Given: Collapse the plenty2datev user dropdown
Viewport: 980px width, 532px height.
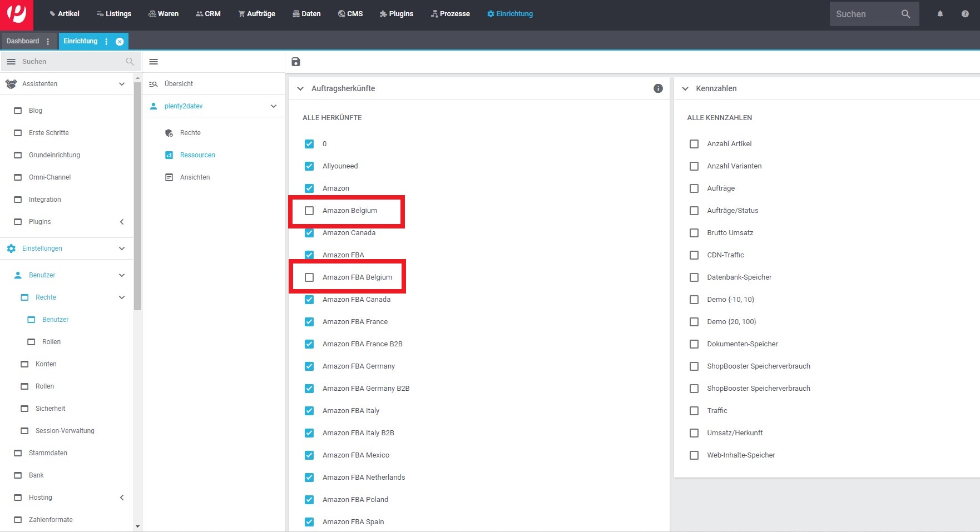Looking at the screenshot, I should point(274,106).
